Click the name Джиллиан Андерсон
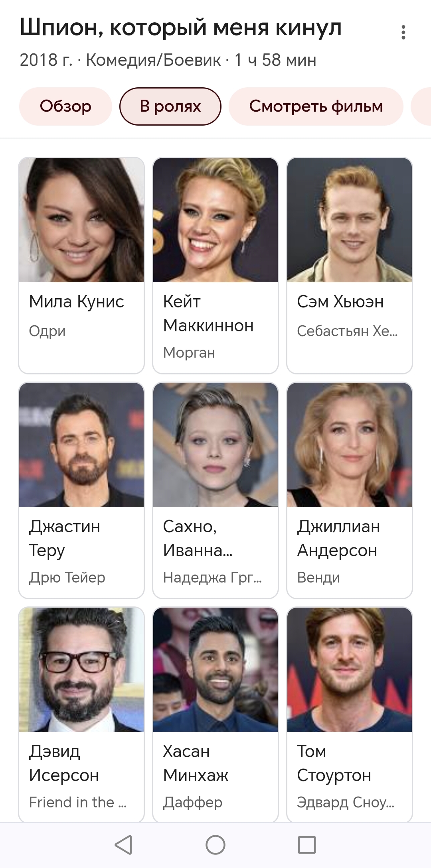The height and width of the screenshot is (868, 431). click(x=338, y=539)
